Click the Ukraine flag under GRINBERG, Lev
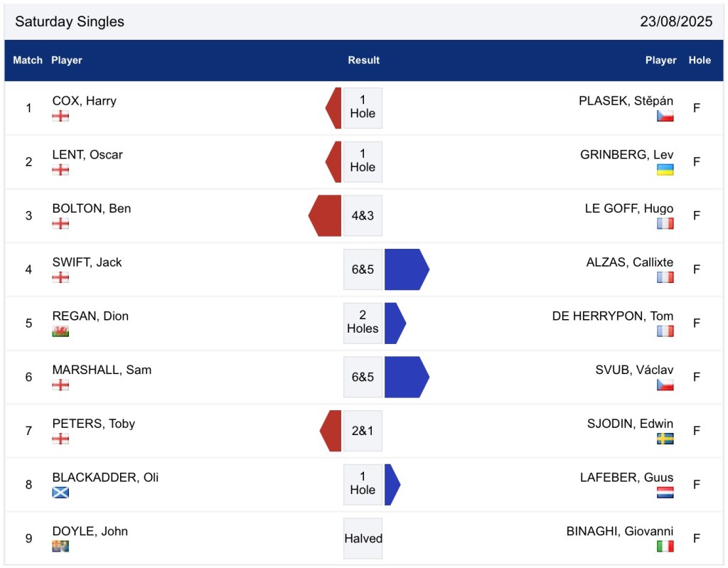 (665, 170)
